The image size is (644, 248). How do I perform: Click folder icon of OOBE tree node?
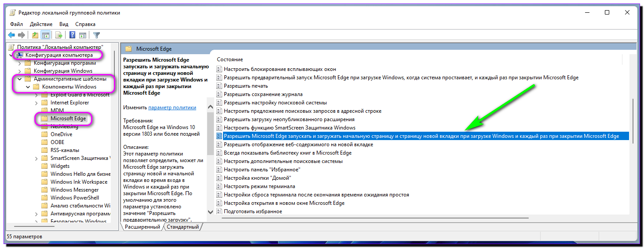coord(44,142)
